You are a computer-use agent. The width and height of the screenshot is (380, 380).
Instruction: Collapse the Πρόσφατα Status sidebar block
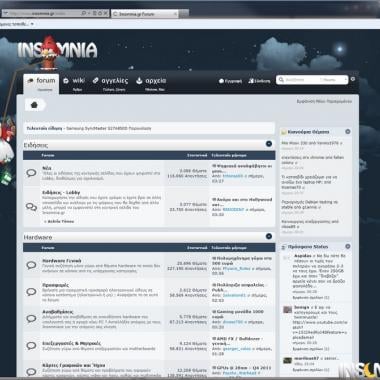click(x=348, y=246)
